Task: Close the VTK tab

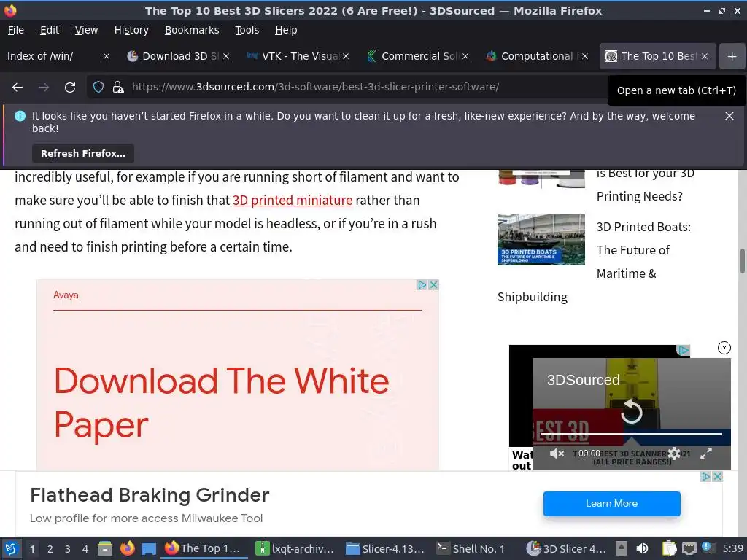Action: 346,56
